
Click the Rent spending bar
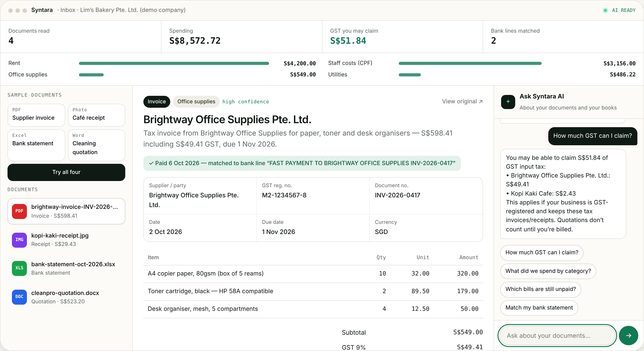tap(174, 63)
